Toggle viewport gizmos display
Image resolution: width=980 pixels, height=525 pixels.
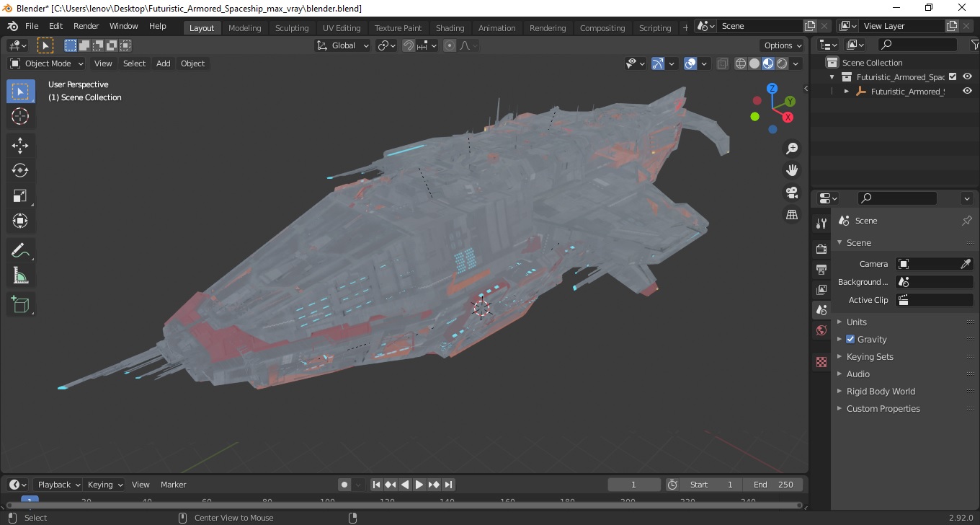[x=657, y=63]
